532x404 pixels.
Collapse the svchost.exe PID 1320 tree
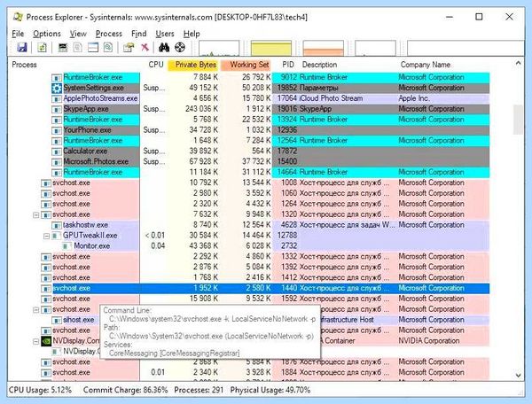coord(35,215)
